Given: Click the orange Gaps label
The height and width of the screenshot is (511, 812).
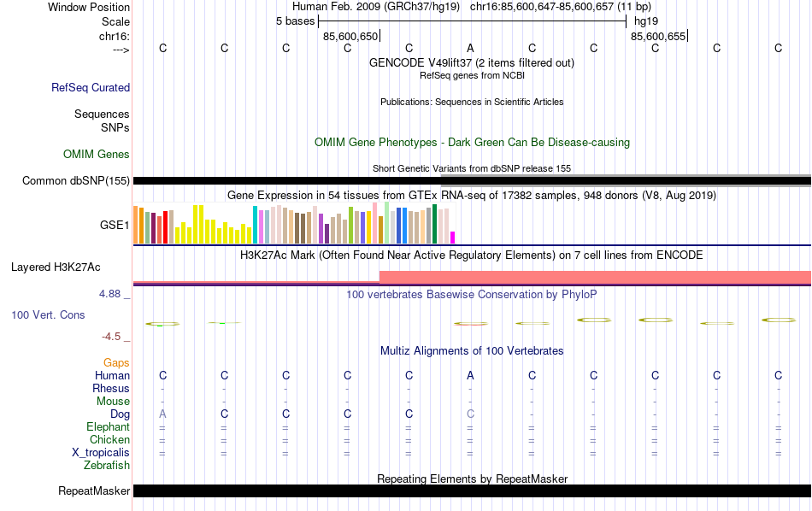Looking at the screenshot, I should coord(116,362).
